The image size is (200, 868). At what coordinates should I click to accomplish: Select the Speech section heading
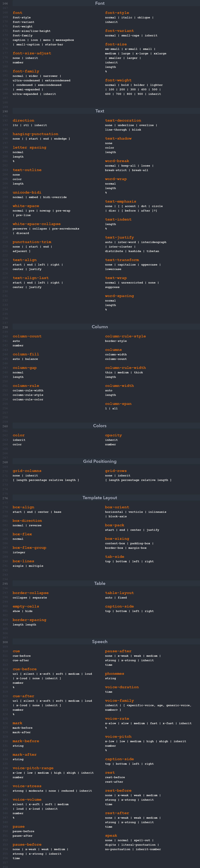click(100, 642)
